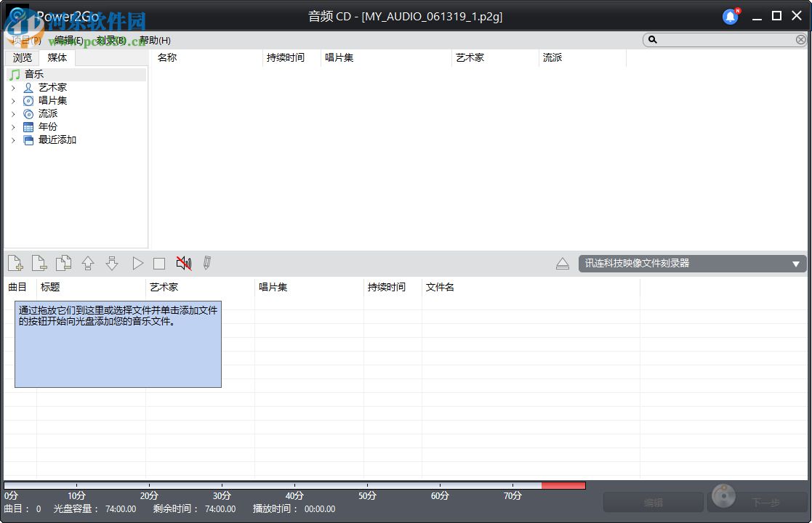Click the move track down arrow icon
This screenshot has width=812, height=523.
coord(111,263)
